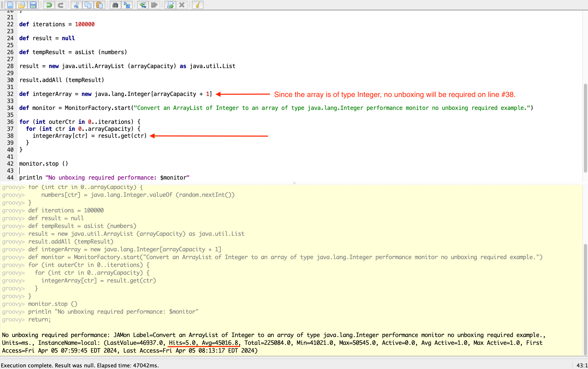Click 'LastValue=46937.0' in the output
The width and height of the screenshot is (588, 369).
click(x=135, y=343)
